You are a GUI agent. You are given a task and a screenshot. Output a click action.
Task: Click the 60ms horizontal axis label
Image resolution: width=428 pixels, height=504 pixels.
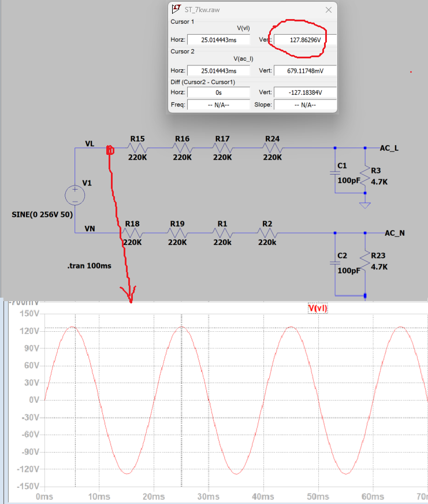coord(373,496)
